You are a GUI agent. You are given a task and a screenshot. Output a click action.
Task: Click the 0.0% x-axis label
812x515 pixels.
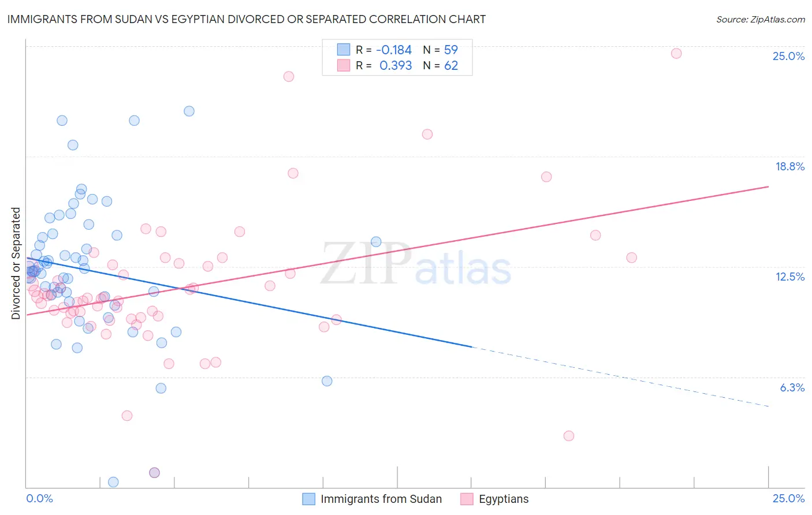tap(40, 498)
